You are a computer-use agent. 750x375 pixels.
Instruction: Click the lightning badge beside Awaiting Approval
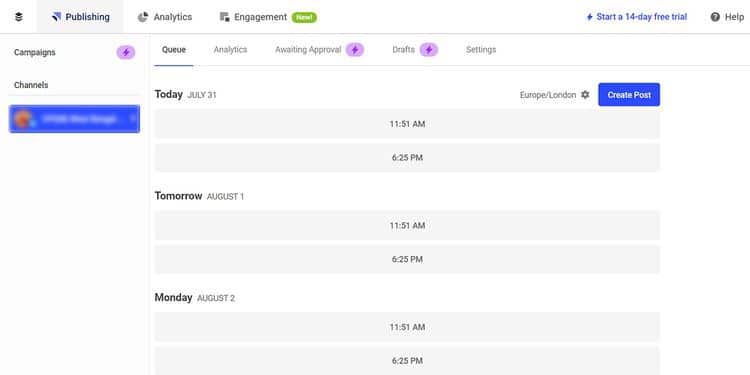coord(355,50)
